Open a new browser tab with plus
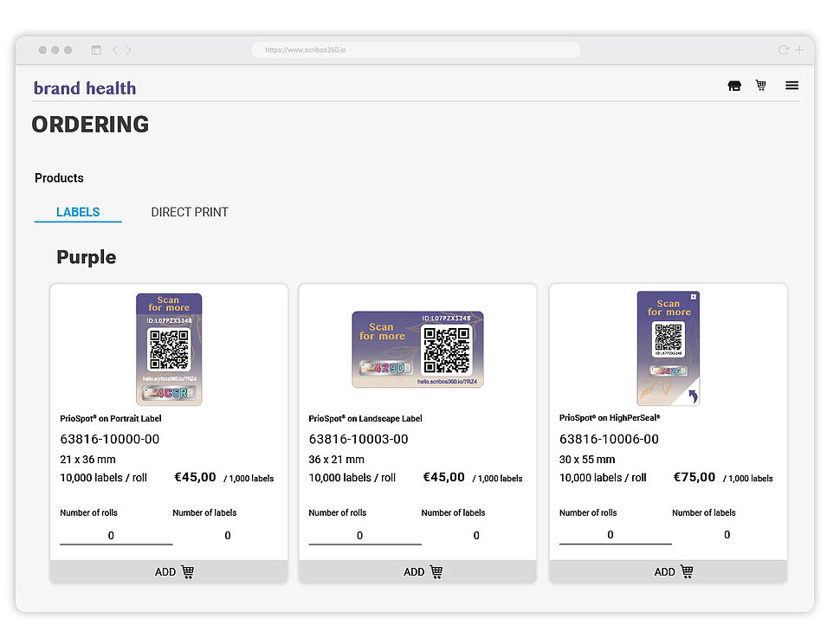Viewport: 827px width, 644px height. click(x=799, y=50)
